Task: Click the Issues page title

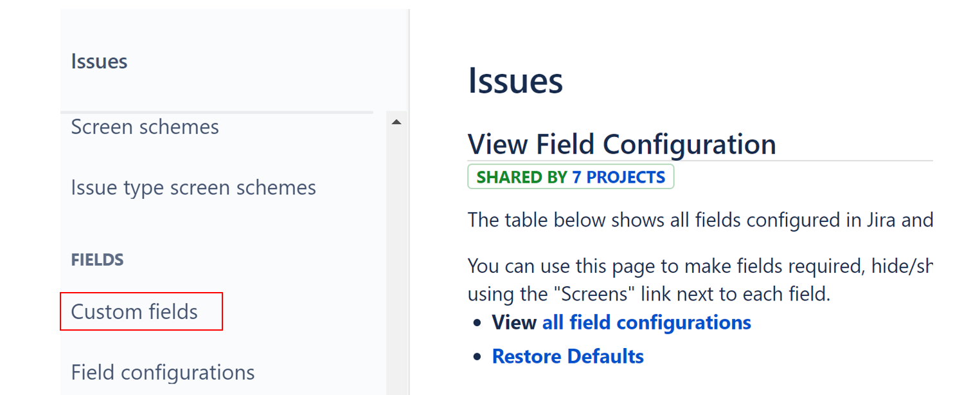Action: [x=515, y=80]
